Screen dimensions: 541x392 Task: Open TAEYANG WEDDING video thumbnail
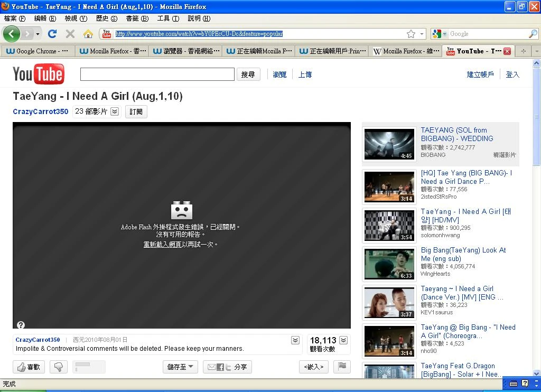point(389,144)
